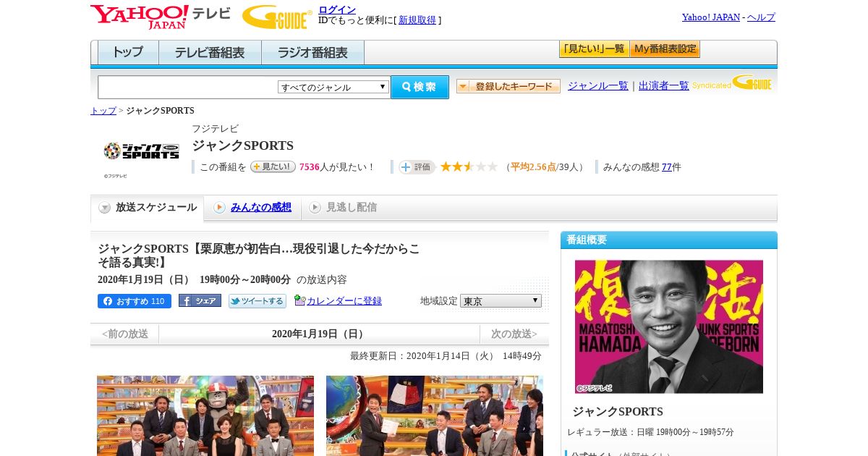This screenshot has width=868, height=456.
Task: Go to 次の放送
Action: [514, 334]
